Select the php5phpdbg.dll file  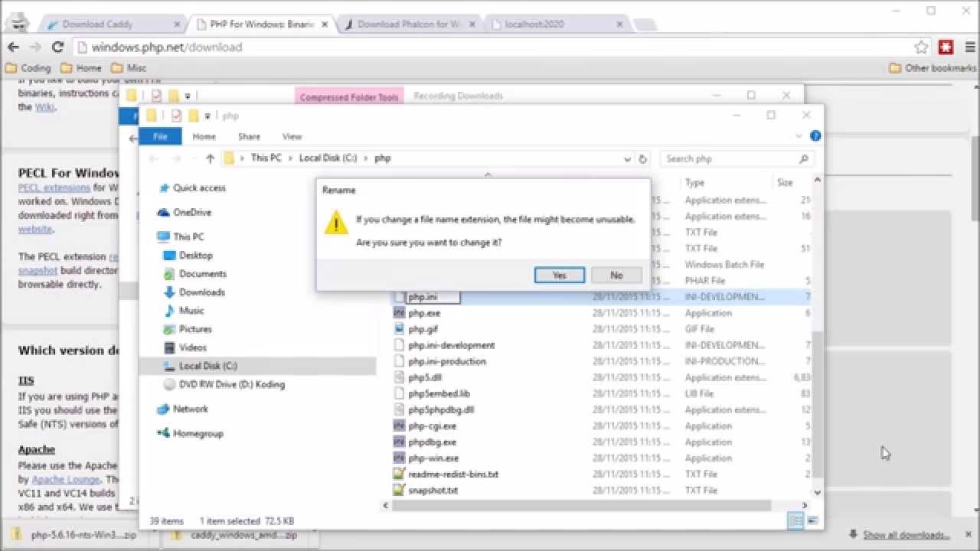tap(441, 409)
